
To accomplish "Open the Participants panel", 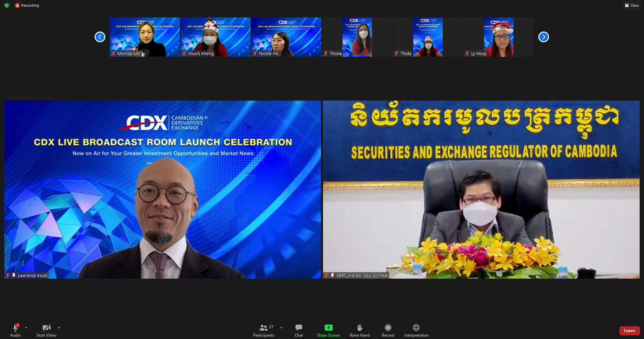I will click(264, 331).
